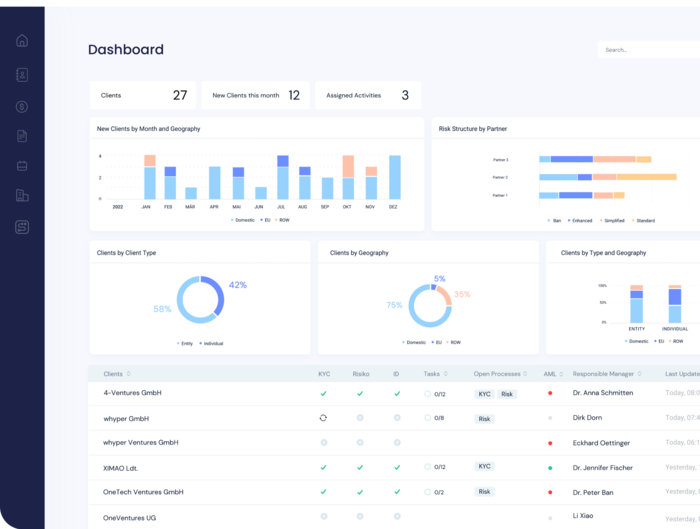
Task: Click whyper GmbH KYC refresh status icon
Action: [323, 418]
